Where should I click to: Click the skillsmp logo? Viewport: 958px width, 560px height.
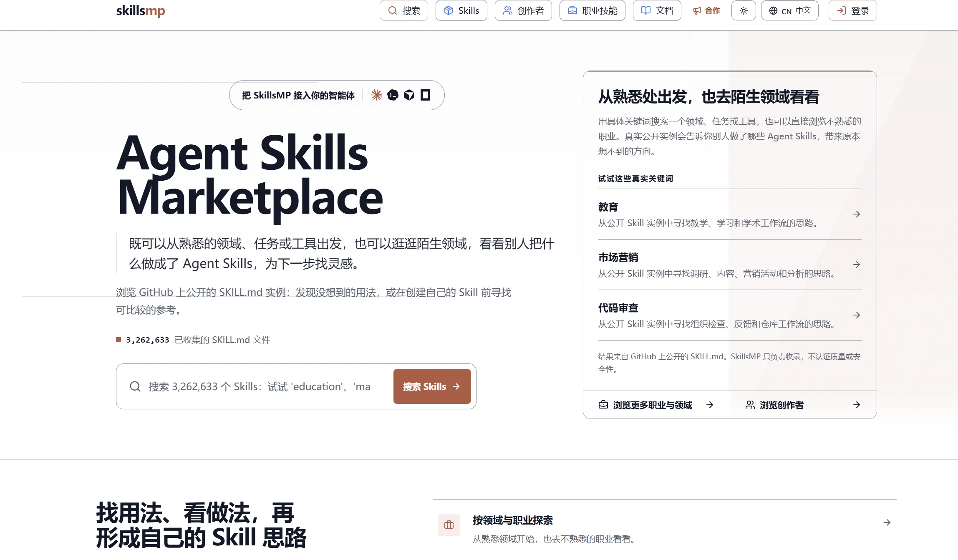(x=141, y=10)
